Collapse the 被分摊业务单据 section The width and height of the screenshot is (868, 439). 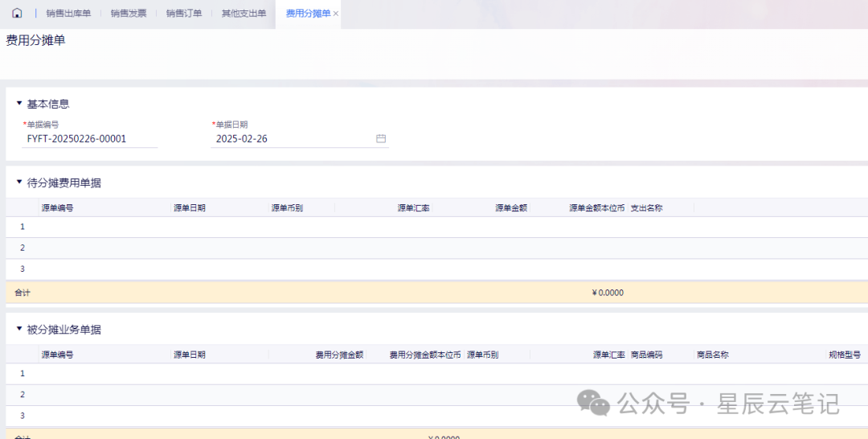19,330
